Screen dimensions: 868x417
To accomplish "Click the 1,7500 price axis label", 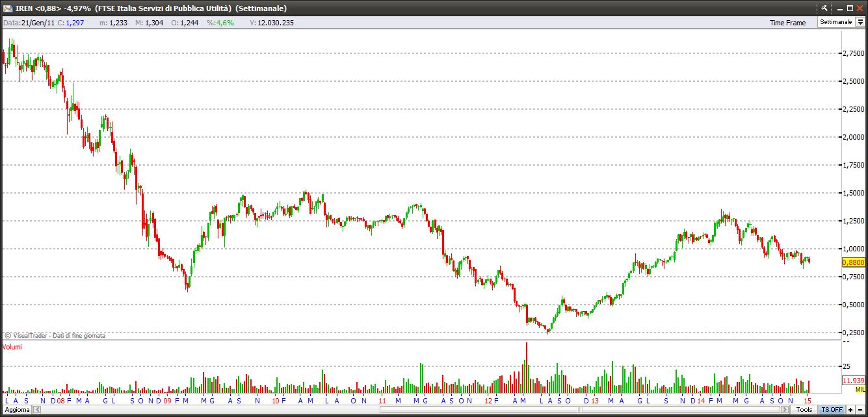I will (x=853, y=165).
